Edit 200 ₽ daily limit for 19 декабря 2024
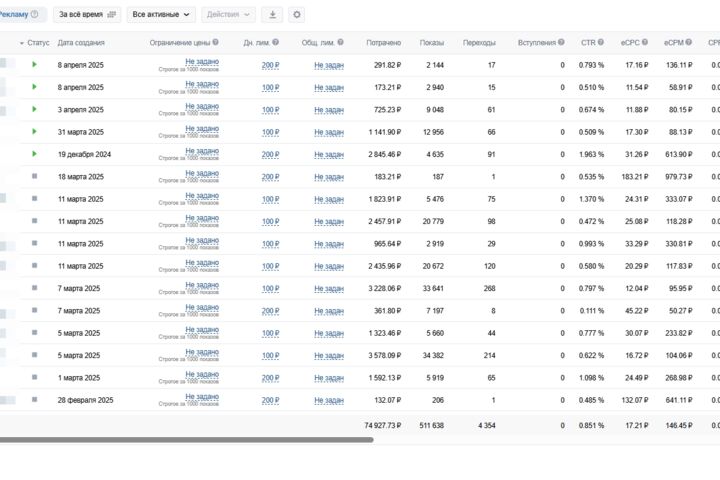This screenshot has height=480, width=720. pos(270,155)
